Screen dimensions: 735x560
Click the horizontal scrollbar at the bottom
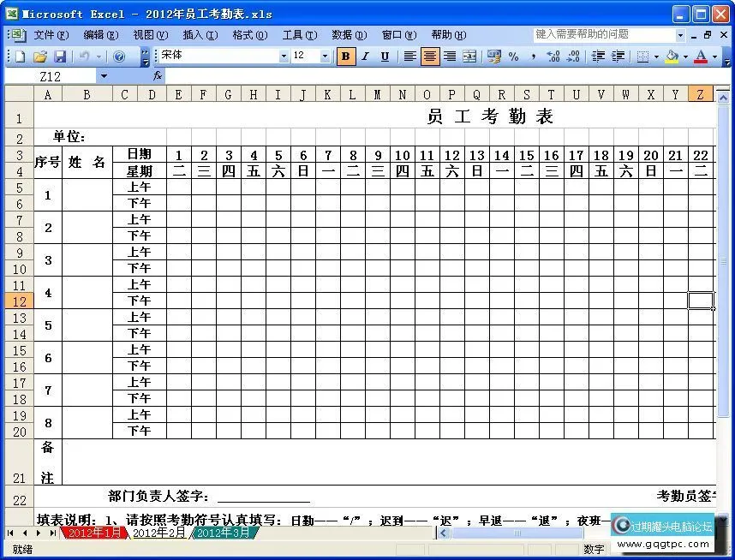pos(518,532)
